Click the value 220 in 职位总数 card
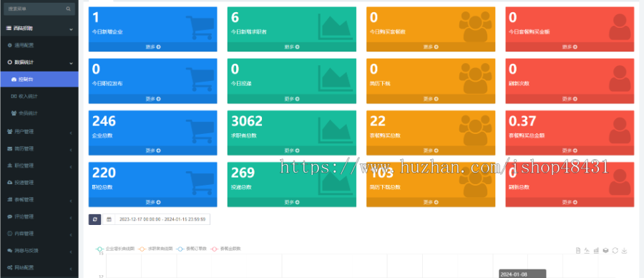 [x=104, y=173]
